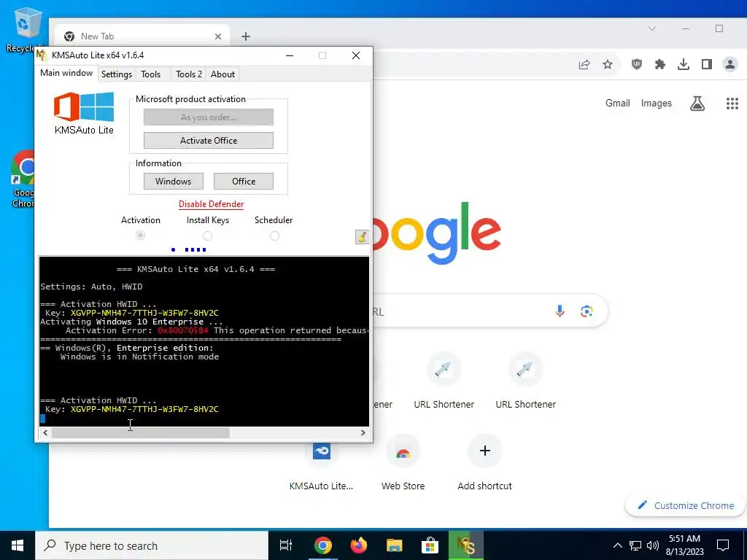The height and width of the screenshot is (560, 747).
Task: Select the Activation radio button
Action: click(x=140, y=236)
